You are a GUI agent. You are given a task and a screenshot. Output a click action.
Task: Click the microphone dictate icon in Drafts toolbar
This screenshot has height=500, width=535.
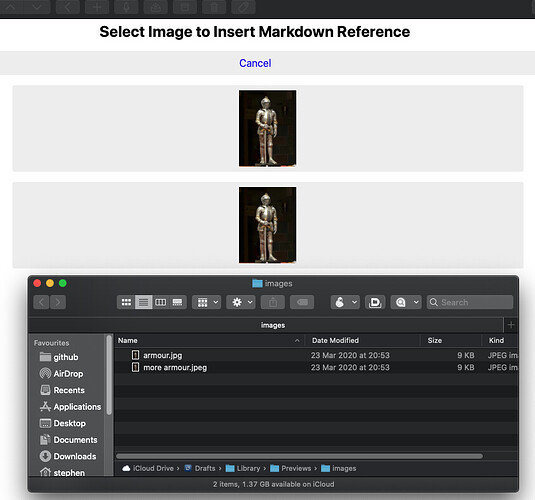click(x=126, y=7)
